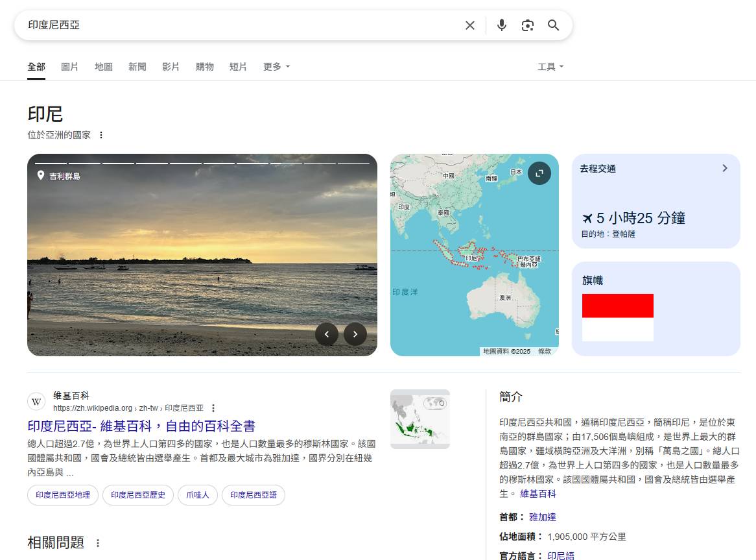Switch to the 圖片 tab
This screenshot has height=560, width=756.
pos(69,67)
